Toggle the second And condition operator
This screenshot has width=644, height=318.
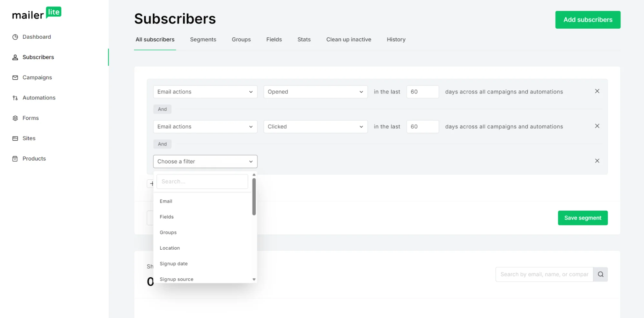162,144
